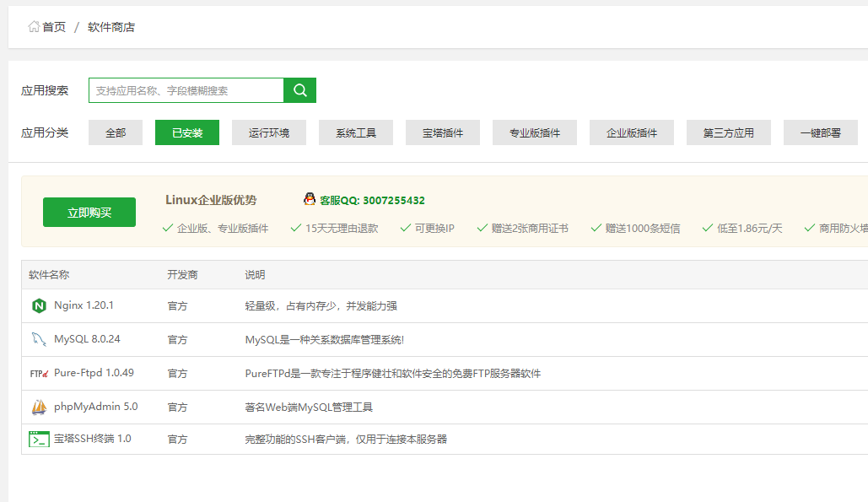Click the green search magnifier button
Viewport: 868px width, 502px height.
coord(300,90)
